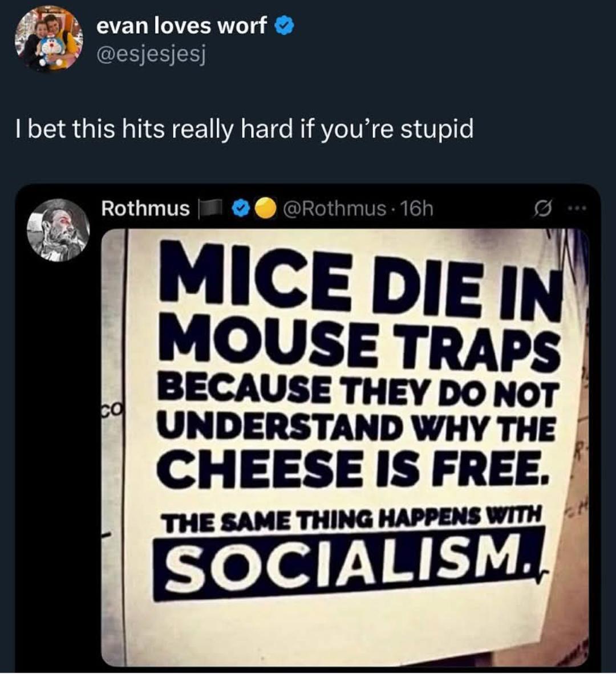Open the Rothmus display name link
Screen dimensions: 616x674
[145, 209]
